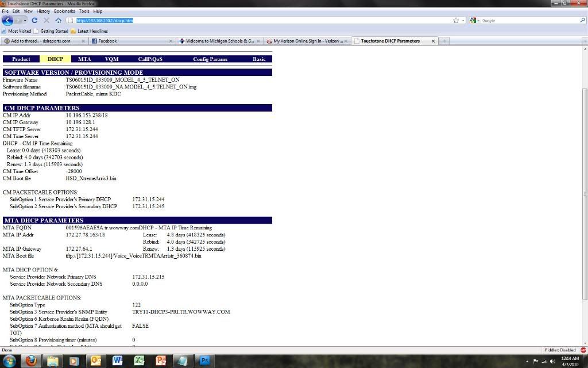Open the Config Params page link

click(210, 59)
